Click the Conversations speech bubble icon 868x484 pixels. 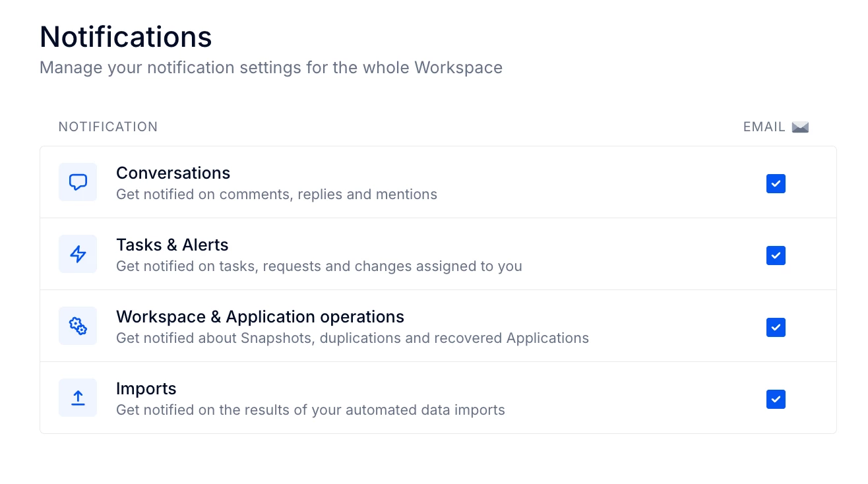click(x=78, y=182)
